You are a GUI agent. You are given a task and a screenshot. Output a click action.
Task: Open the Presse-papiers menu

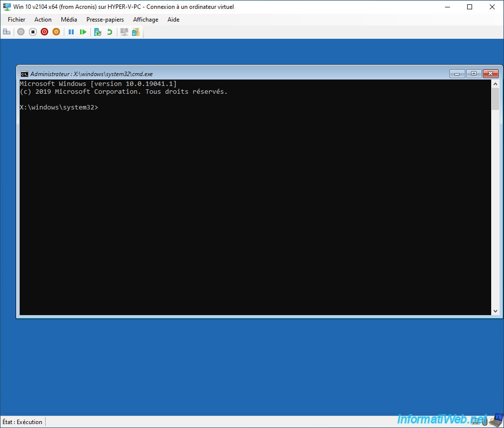[x=105, y=20]
